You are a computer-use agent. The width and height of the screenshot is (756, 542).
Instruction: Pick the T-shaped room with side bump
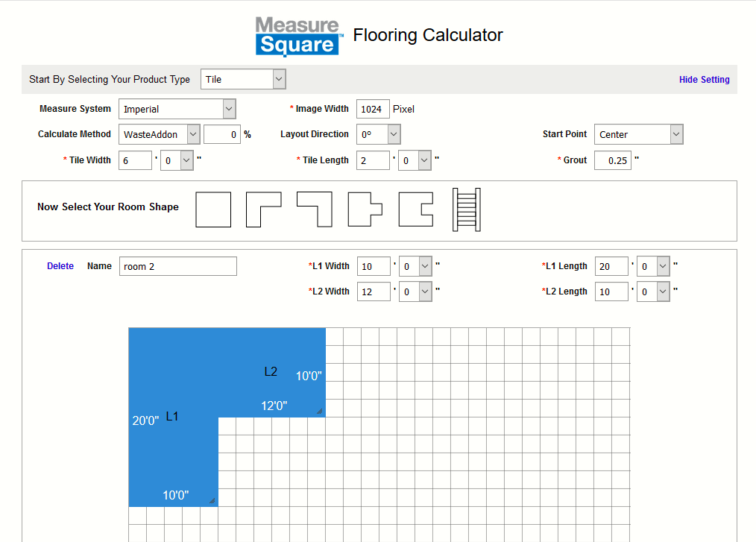pos(365,209)
